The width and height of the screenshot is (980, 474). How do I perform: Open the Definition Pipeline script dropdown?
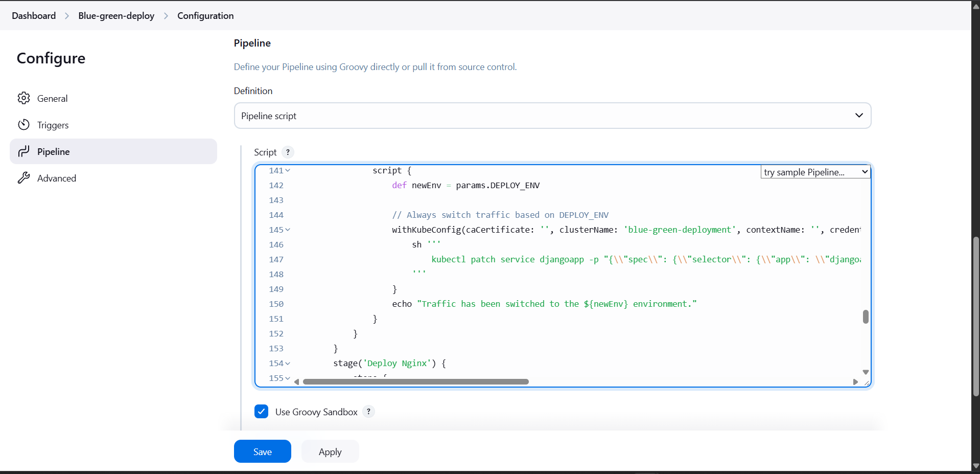552,116
